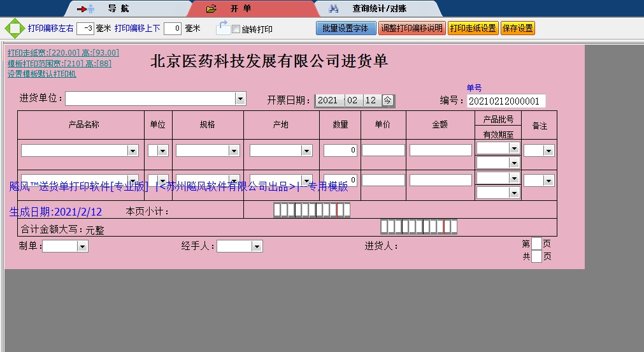Open the 制单 dropdown list

point(82,247)
